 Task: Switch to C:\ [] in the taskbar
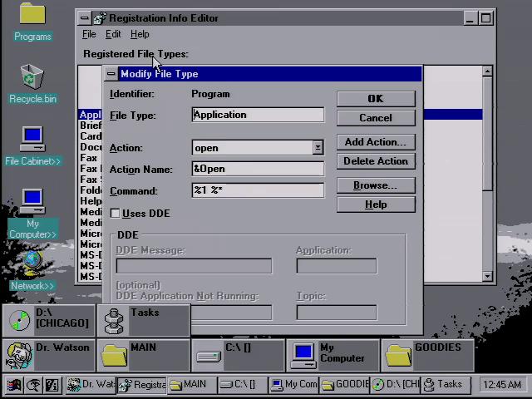243,385
